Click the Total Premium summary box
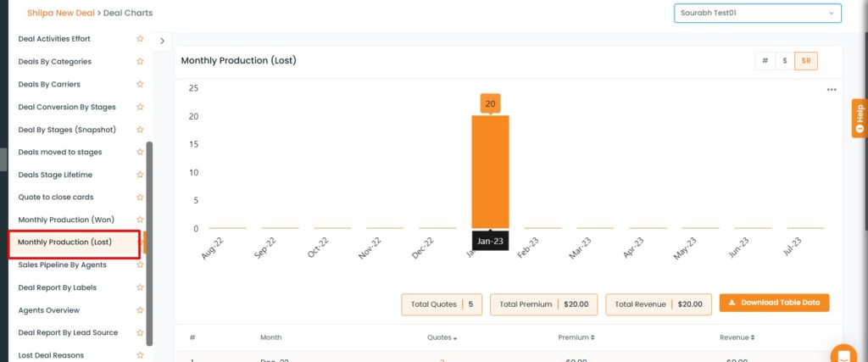Viewport: 868px width, 362px height. [543, 304]
